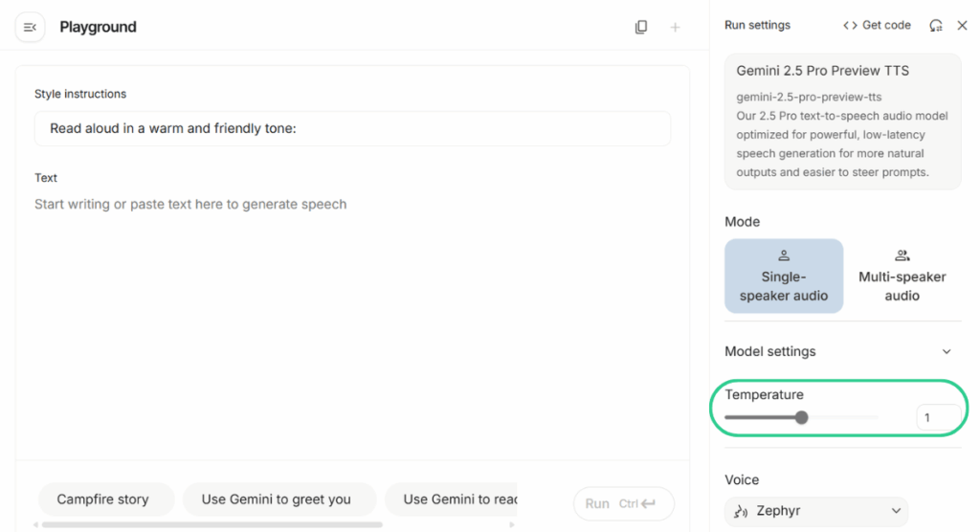Screen dimensions: 980x532
Task: Close the Run settings panel
Action: pyautogui.click(x=962, y=26)
